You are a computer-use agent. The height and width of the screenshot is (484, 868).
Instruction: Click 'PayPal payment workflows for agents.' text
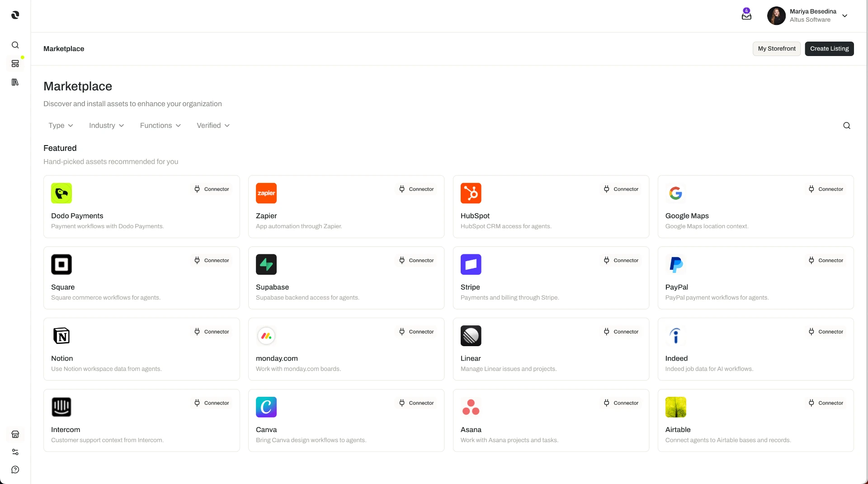pos(717,298)
